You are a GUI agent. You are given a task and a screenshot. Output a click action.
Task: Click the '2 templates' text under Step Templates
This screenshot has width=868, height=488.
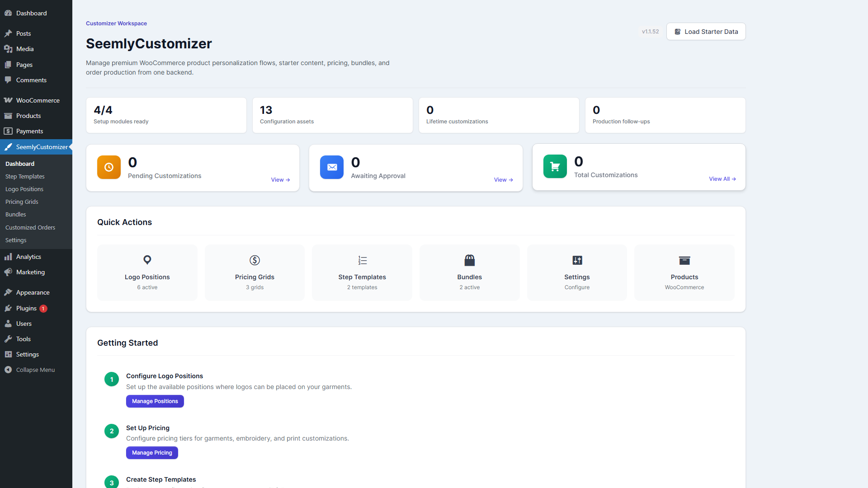[362, 287]
